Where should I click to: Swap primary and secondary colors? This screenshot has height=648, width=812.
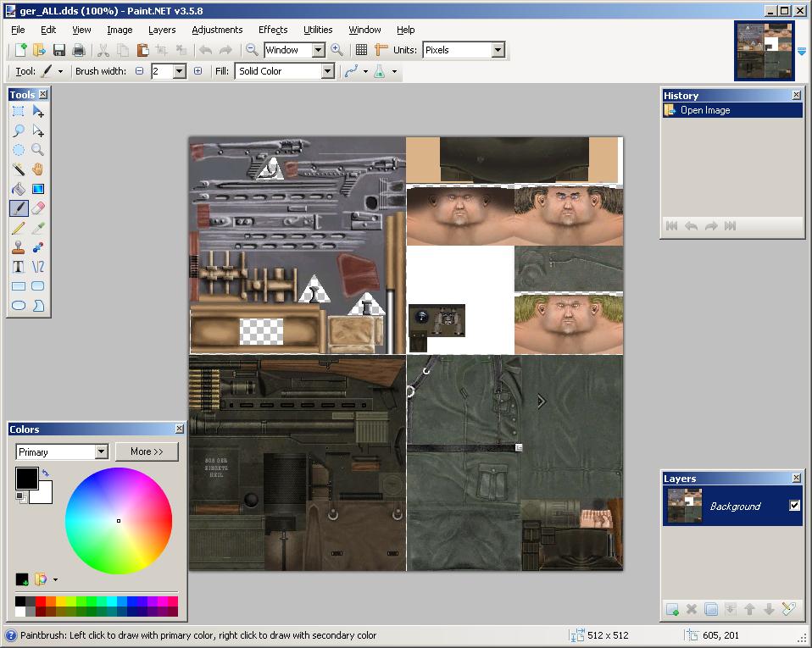46,473
